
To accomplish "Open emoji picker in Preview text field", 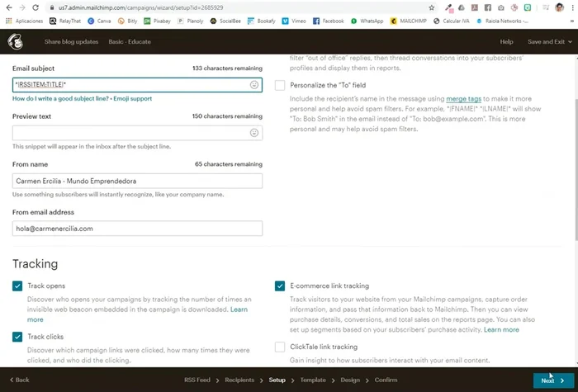I will (254, 132).
